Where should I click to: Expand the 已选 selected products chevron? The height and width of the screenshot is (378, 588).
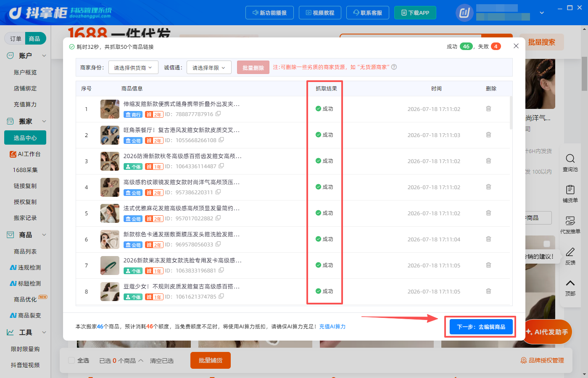tap(141, 360)
